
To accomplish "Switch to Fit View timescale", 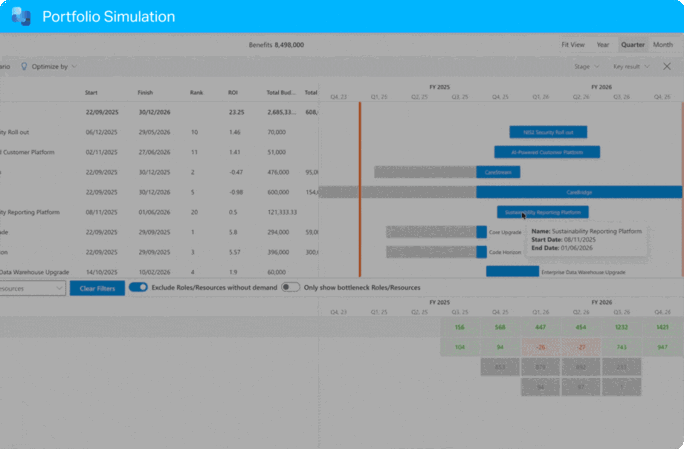I will click(573, 45).
